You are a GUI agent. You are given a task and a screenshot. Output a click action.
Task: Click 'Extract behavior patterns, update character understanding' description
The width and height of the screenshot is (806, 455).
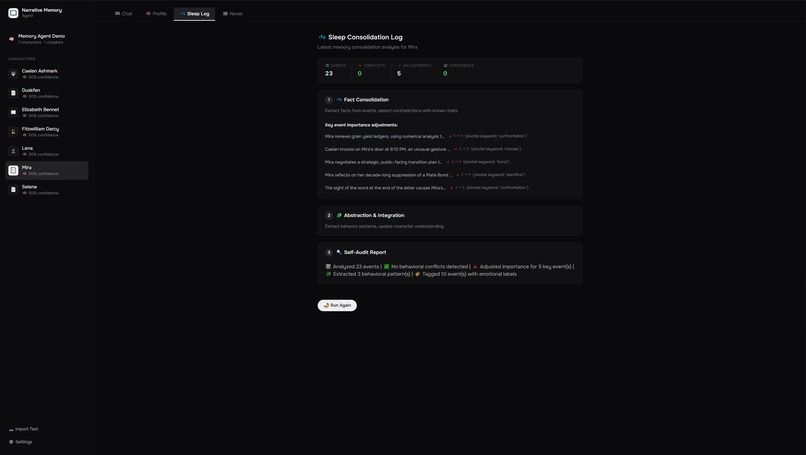(384, 226)
